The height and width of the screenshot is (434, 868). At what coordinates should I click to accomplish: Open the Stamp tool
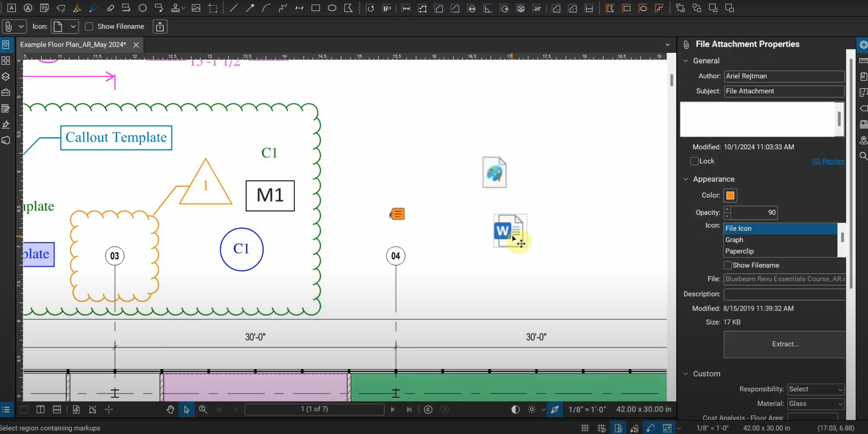pos(176,8)
